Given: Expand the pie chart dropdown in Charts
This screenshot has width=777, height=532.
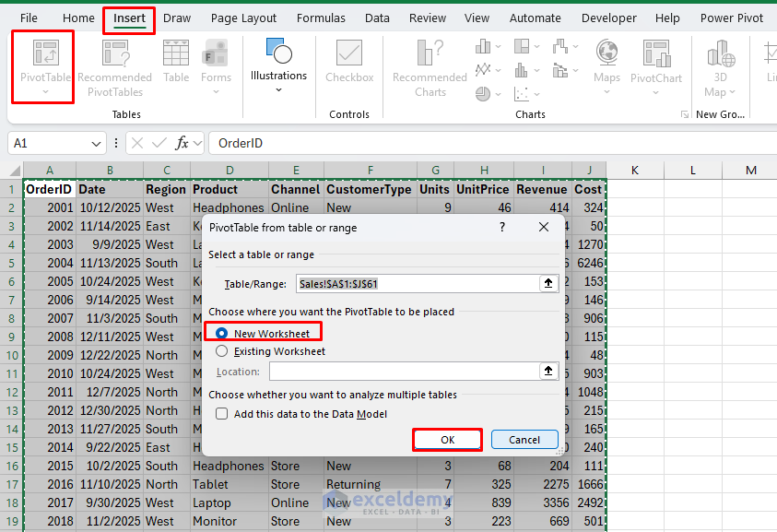Looking at the screenshot, I should click(496, 93).
